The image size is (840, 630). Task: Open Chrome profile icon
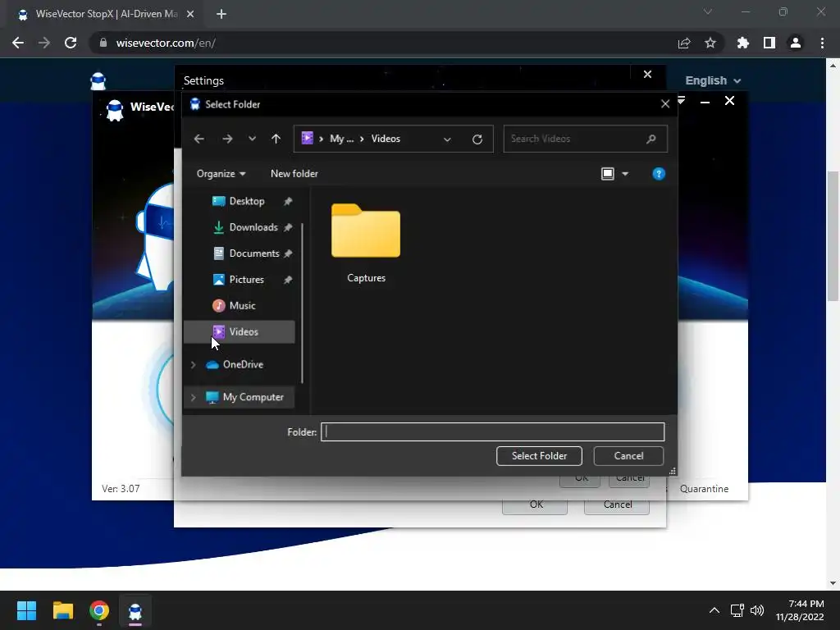click(x=796, y=43)
